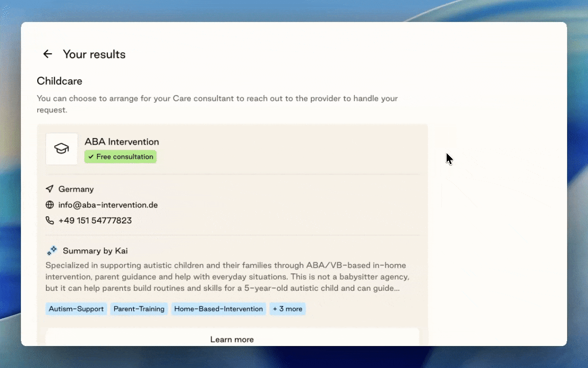The height and width of the screenshot is (368, 588).
Task: Click the summary paragraph starting with Specialized
Action: click(x=227, y=277)
